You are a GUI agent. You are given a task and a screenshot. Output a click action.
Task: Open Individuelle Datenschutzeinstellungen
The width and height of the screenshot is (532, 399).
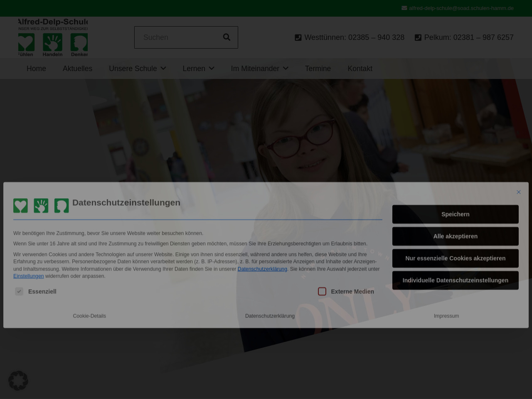pos(455,280)
